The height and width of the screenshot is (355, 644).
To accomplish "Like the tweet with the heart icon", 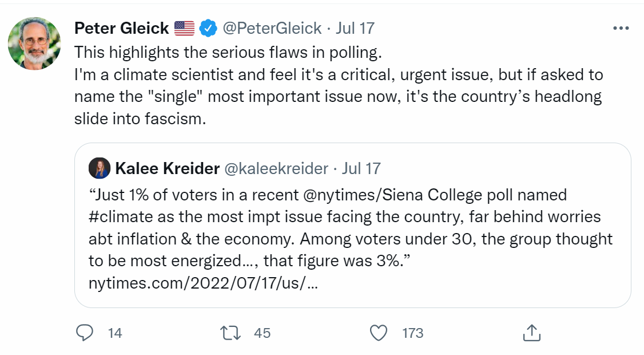I will click(379, 333).
